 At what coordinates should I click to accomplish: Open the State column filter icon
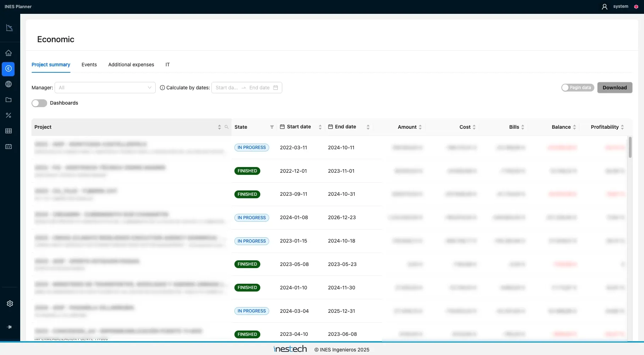[x=272, y=127]
